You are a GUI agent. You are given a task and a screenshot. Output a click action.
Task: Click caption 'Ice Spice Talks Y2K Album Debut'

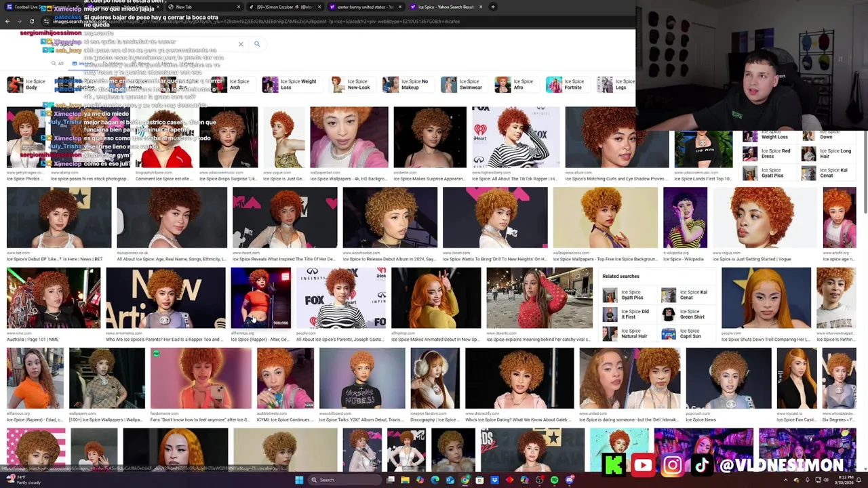point(362,420)
